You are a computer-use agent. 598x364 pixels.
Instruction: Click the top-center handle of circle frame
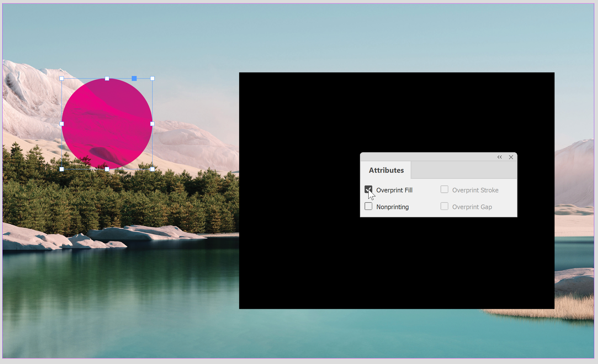tap(107, 78)
